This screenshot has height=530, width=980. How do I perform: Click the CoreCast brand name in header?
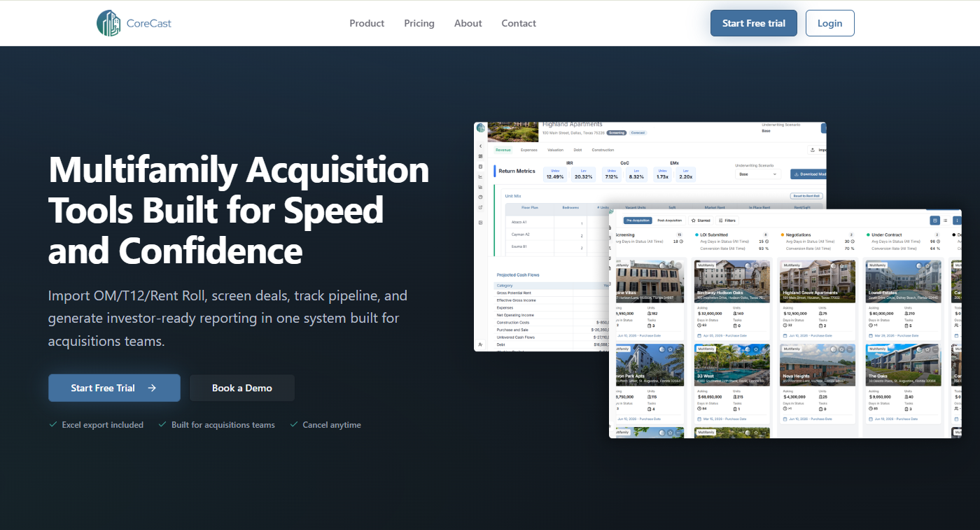(149, 23)
